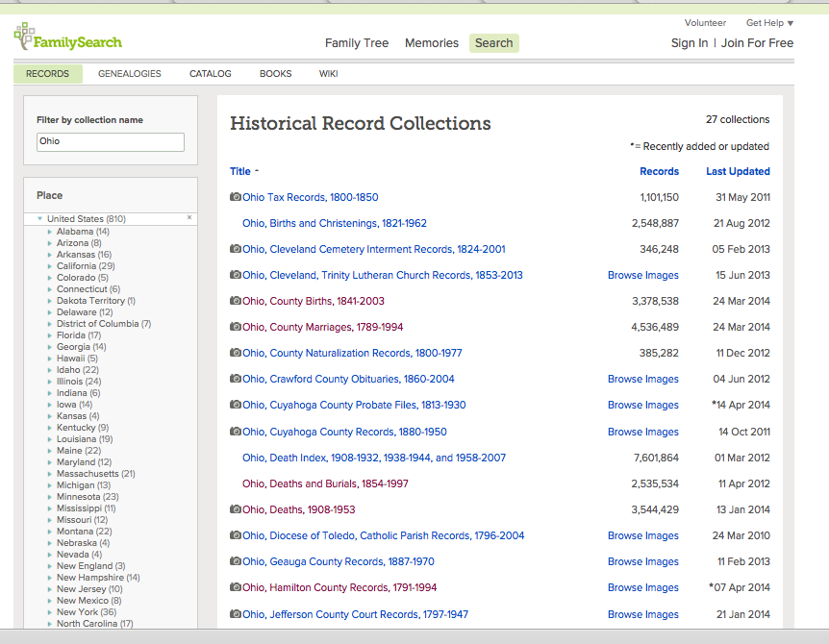Screen dimensions: 829x644
Task: Click Join For Free link
Action: coord(757,43)
